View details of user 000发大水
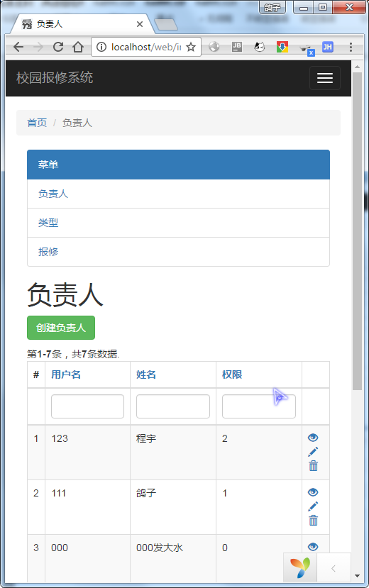369x588 pixels. [313, 547]
